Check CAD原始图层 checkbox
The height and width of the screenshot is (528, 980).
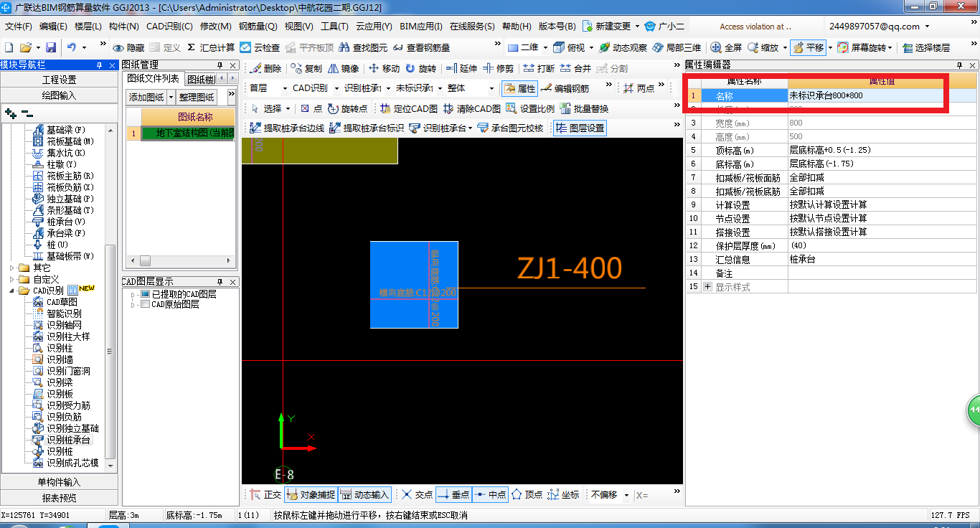click(146, 304)
